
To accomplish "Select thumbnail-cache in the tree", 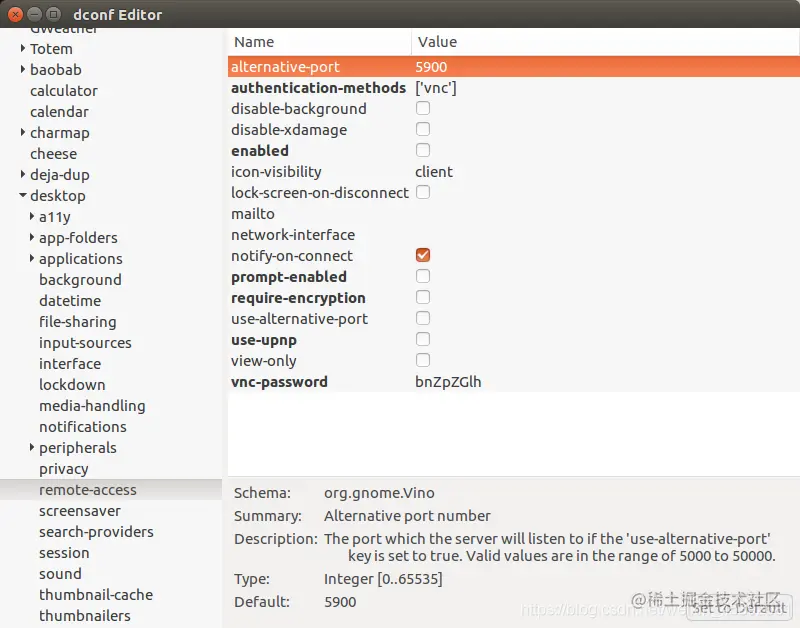I will (96, 595).
